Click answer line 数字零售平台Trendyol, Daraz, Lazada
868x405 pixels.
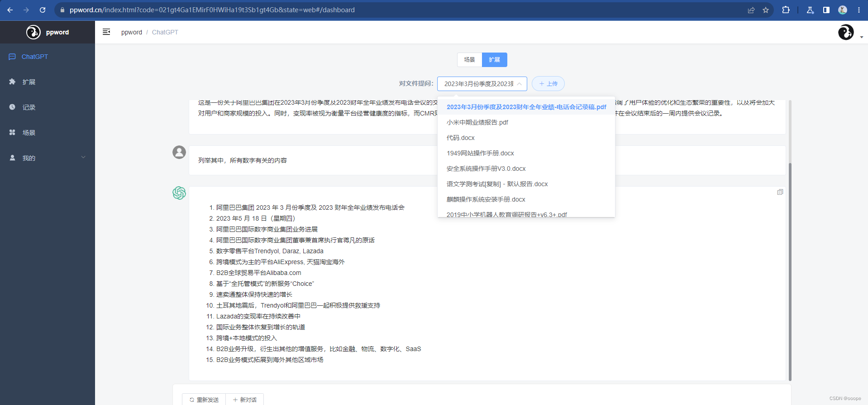click(270, 251)
